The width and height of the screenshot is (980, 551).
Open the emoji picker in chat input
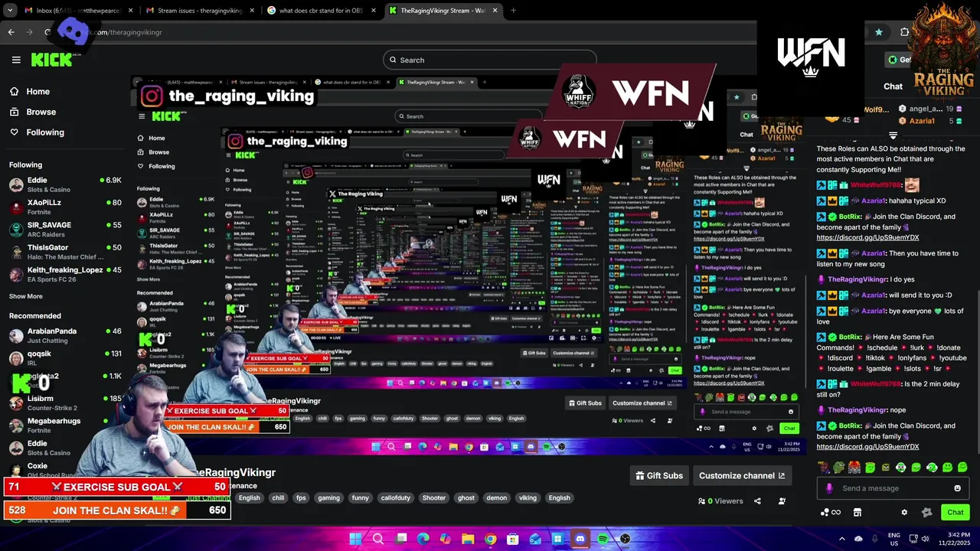point(957,488)
